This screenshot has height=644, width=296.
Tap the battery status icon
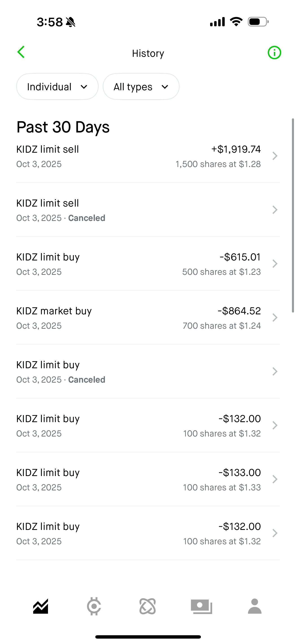click(258, 22)
